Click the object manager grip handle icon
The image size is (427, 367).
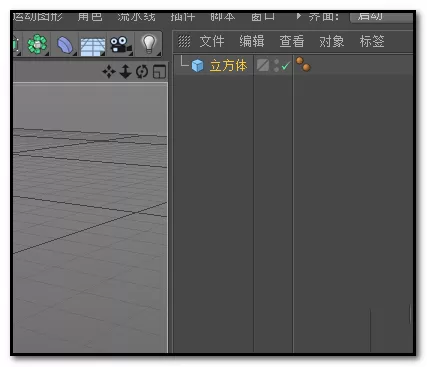184,41
